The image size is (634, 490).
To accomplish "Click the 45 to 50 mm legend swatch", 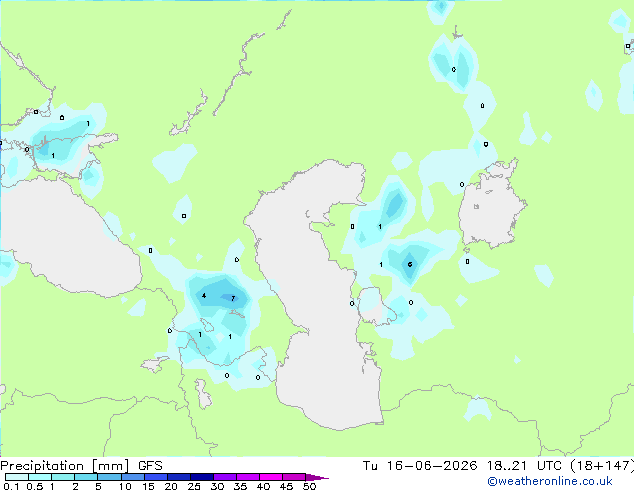I will [294, 477].
